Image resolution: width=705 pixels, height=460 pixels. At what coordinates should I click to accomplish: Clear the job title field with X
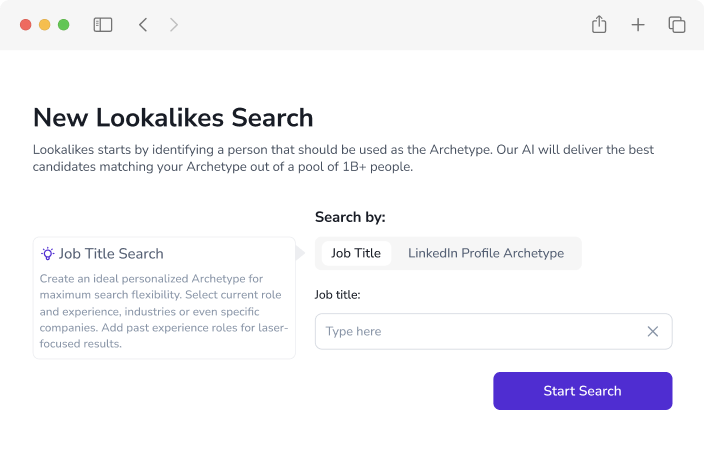point(652,331)
